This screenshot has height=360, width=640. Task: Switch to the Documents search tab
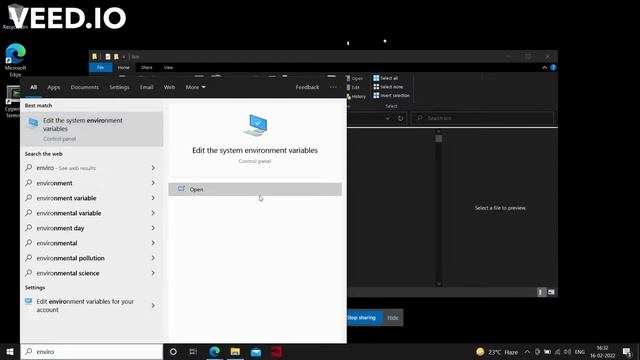click(84, 87)
